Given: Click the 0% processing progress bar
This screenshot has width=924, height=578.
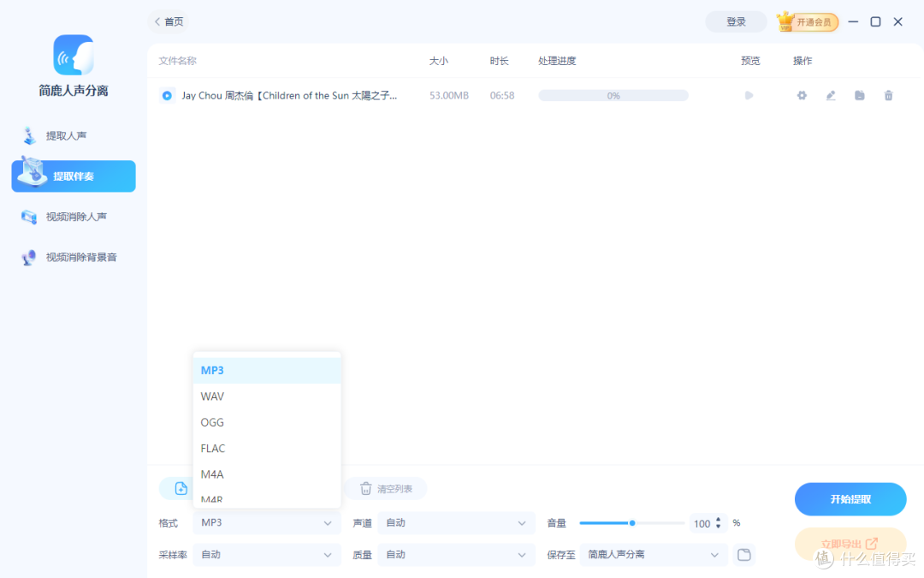Looking at the screenshot, I should (x=613, y=96).
